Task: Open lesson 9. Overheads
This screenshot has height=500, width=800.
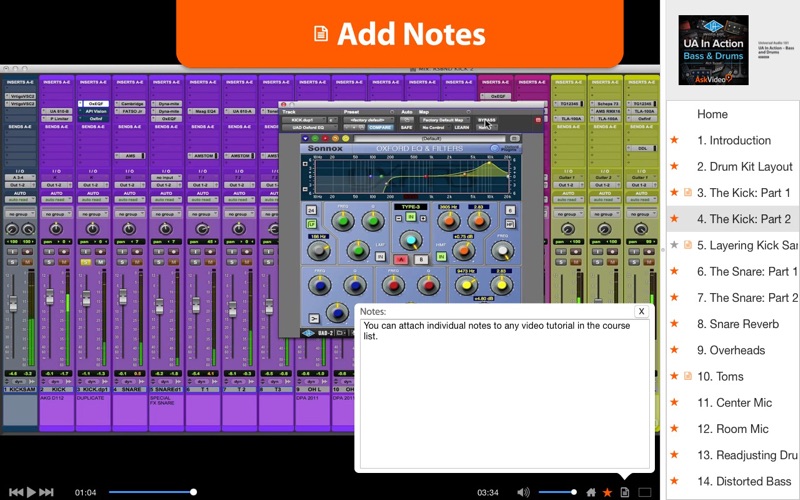Action: [731, 350]
